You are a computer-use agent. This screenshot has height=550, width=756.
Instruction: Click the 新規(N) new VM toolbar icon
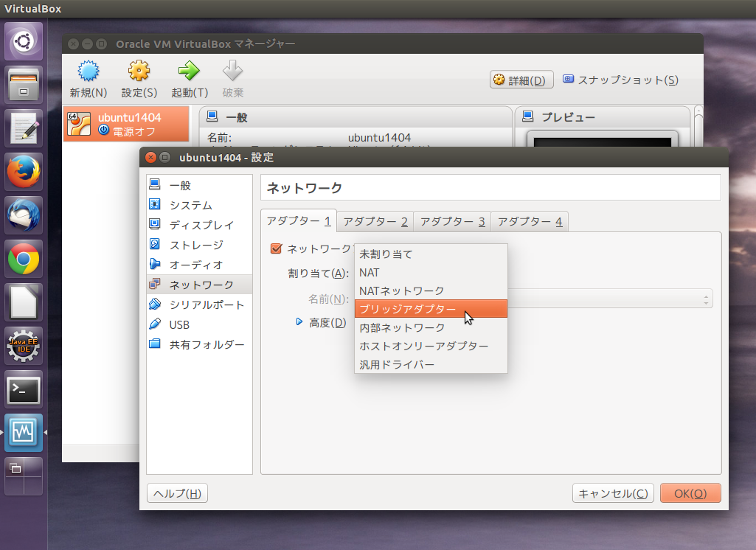click(x=89, y=72)
